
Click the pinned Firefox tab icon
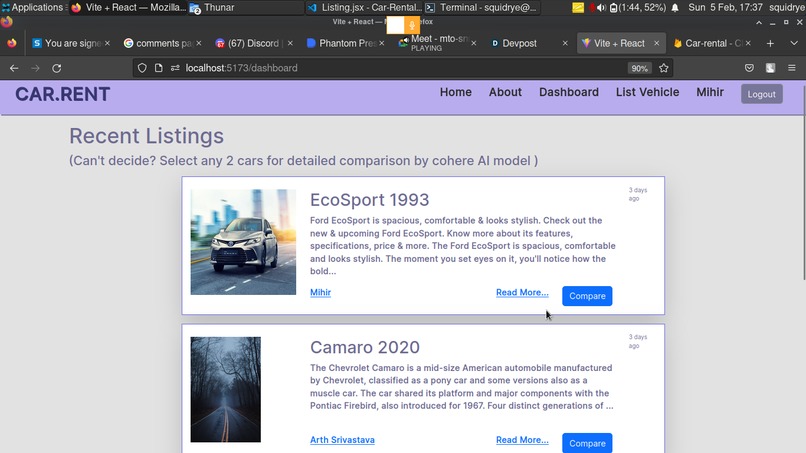click(11, 43)
